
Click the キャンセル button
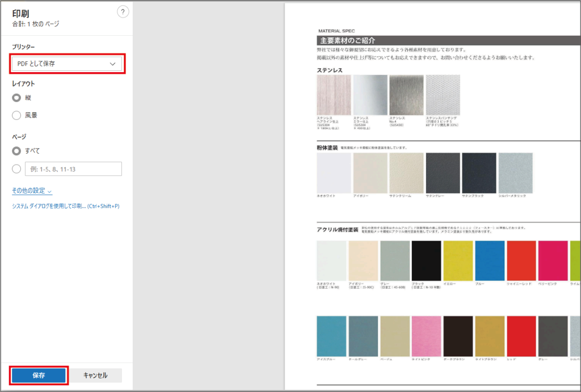[x=95, y=375]
